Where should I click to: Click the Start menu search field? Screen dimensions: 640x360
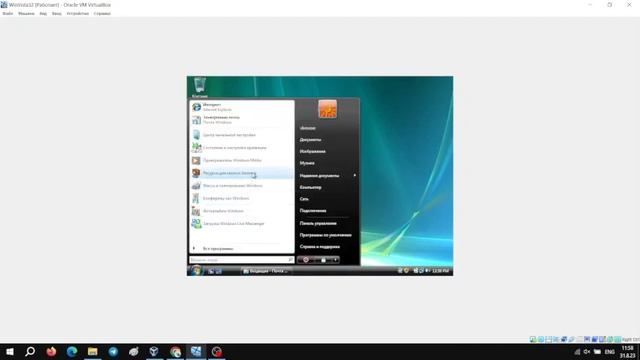pyautogui.click(x=242, y=260)
